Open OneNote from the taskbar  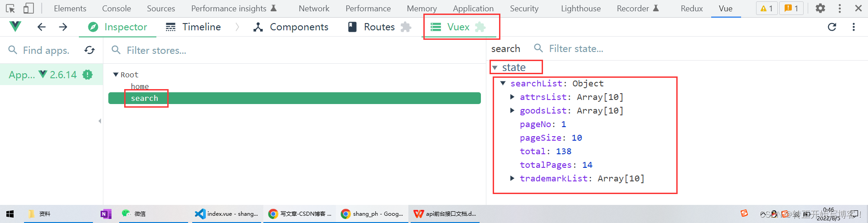(106, 214)
